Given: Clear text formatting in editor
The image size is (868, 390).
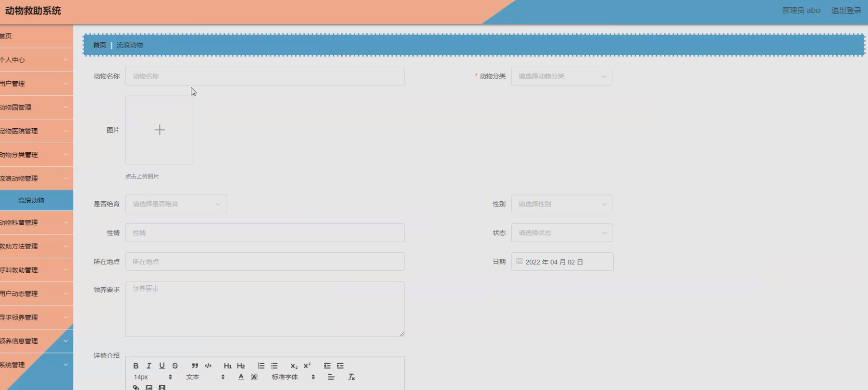Looking at the screenshot, I should pos(351,377).
